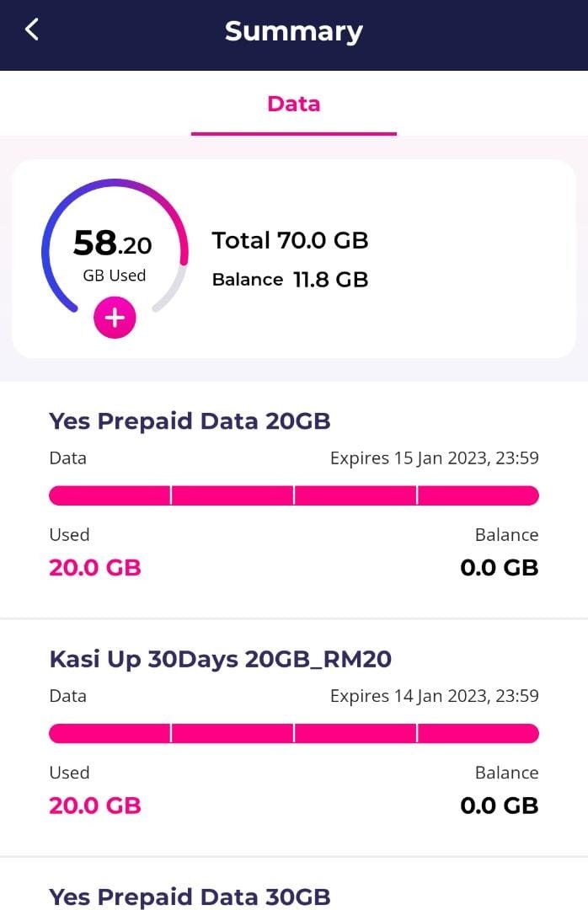The width and height of the screenshot is (588, 910).
Task: Tap the 0.0 GB balance of Kasi Up
Action: point(499,805)
